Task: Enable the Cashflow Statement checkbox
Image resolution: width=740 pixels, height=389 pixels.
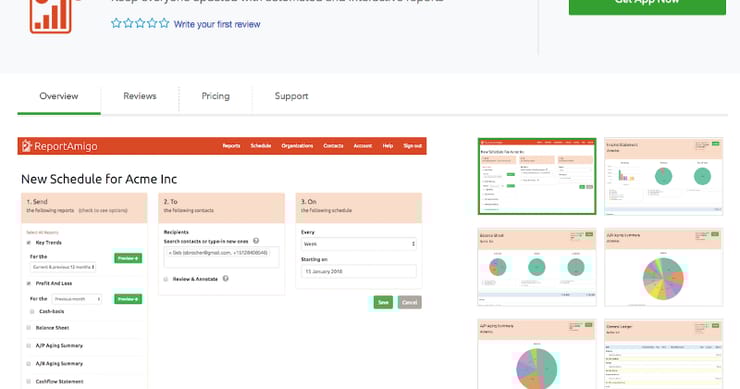Action: 29,381
